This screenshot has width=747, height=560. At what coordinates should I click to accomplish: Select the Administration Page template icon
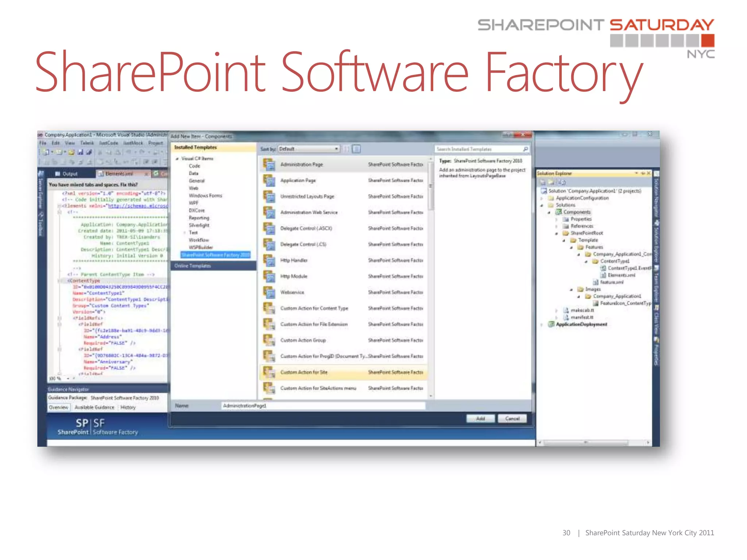(269, 164)
